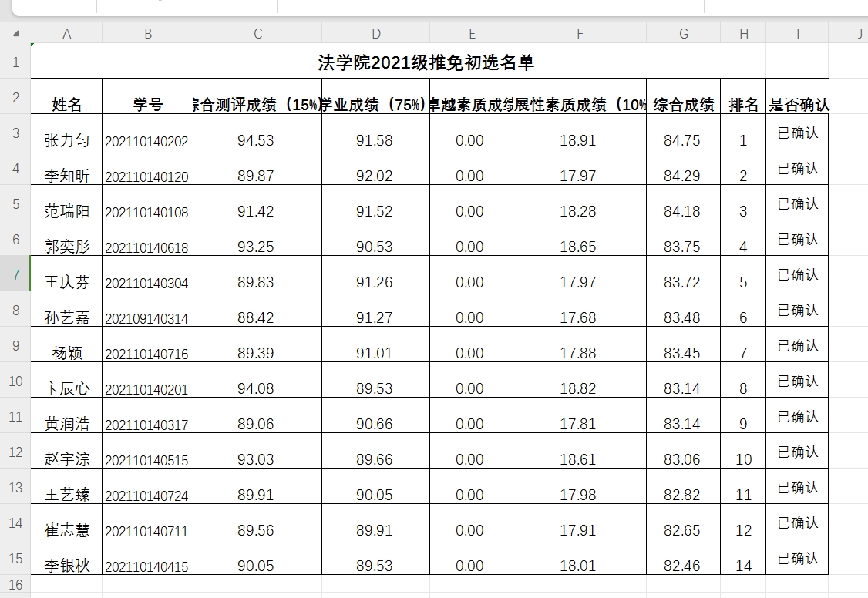Click the select-all corner triangle

[16, 34]
